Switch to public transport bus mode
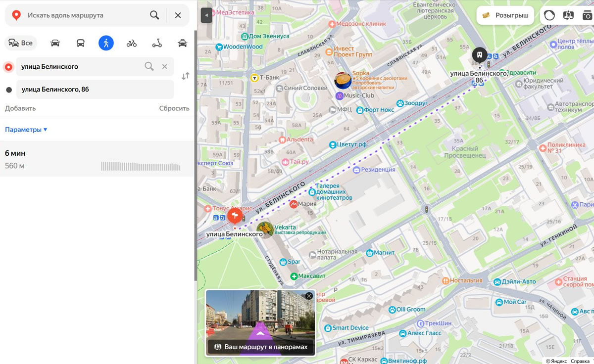 (80, 43)
